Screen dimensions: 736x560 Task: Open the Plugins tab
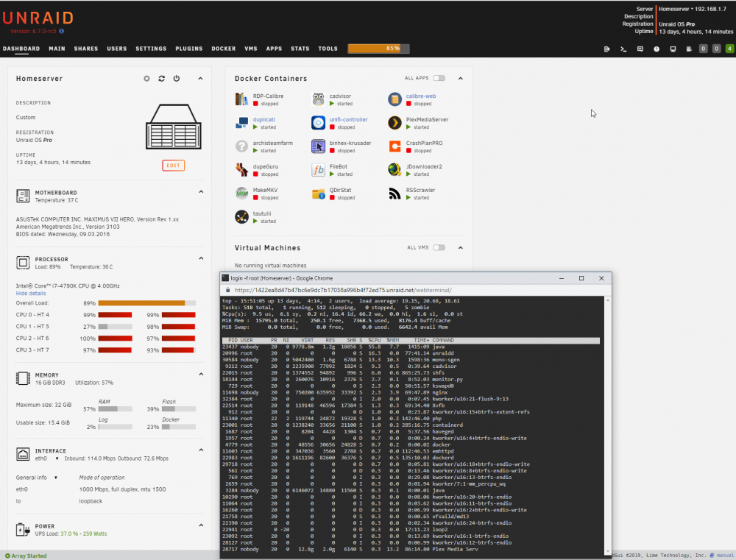pyautogui.click(x=188, y=49)
